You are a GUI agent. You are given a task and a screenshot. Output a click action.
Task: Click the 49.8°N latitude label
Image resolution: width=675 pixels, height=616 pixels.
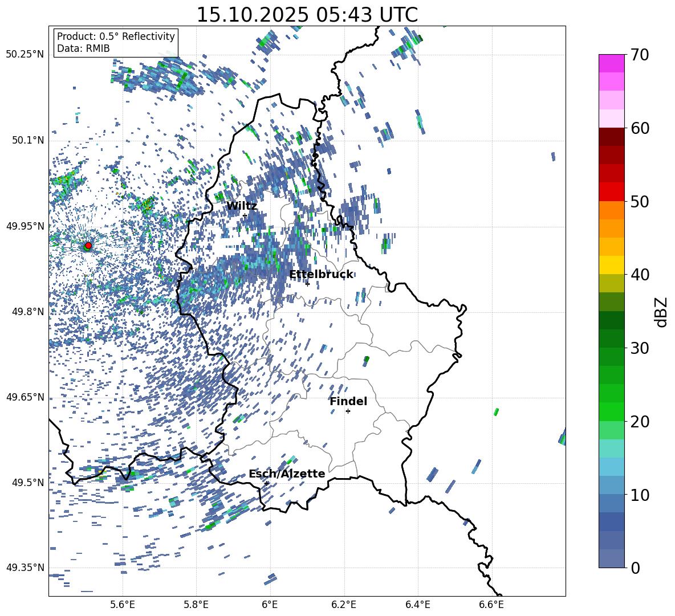[x=27, y=311]
